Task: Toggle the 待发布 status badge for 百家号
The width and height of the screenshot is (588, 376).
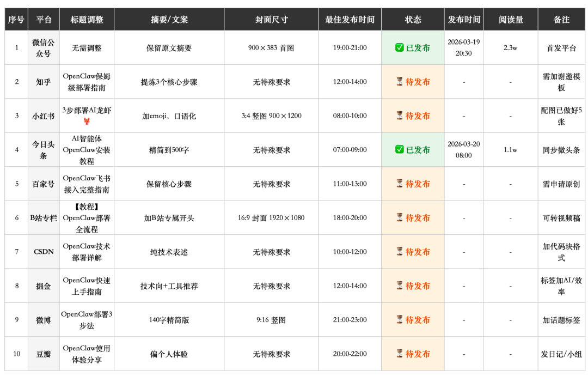Action: pyautogui.click(x=412, y=184)
